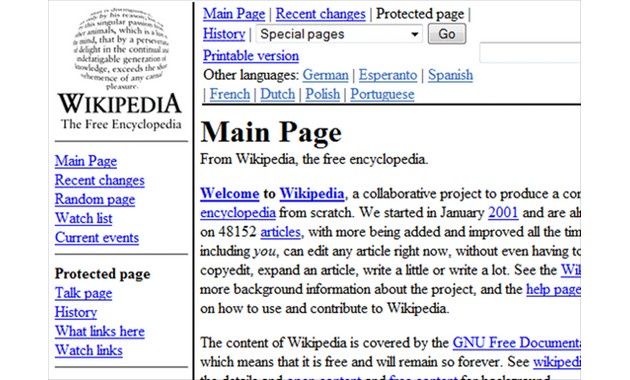Click the Main Page heading text
The image size is (630, 380).
pyautogui.click(x=271, y=132)
